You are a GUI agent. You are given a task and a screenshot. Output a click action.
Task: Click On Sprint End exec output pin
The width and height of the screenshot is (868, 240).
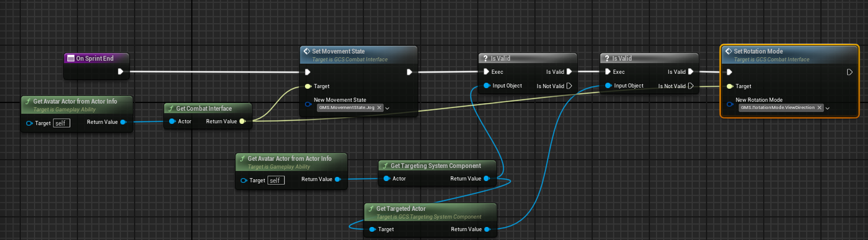click(120, 71)
